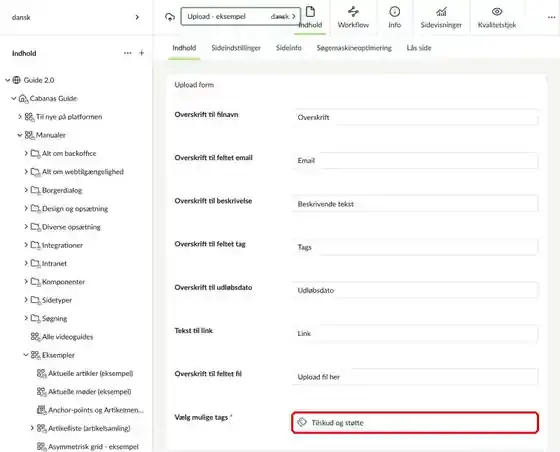The width and height of the screenshot is (560, 452).
Task: Click folder icon of Alt om backoffice
Action: (35, 154)
